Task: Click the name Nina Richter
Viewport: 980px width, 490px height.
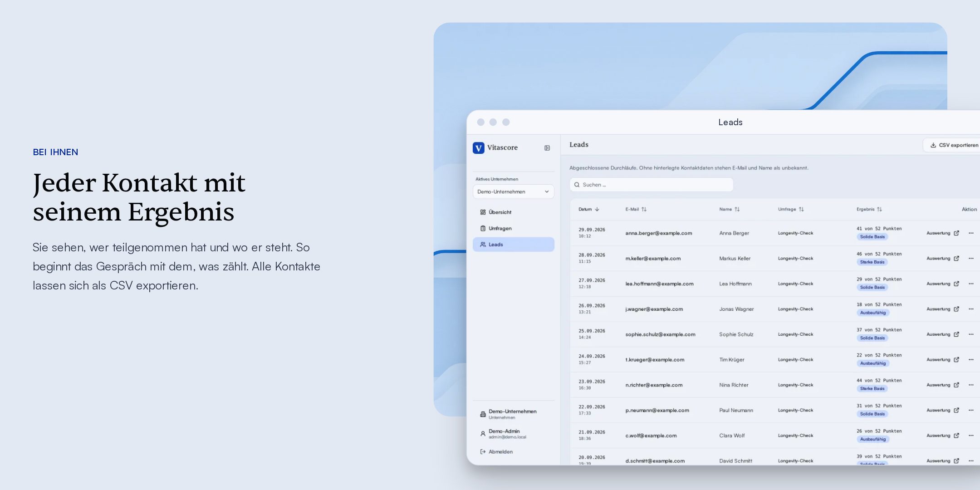Action: 734,385
